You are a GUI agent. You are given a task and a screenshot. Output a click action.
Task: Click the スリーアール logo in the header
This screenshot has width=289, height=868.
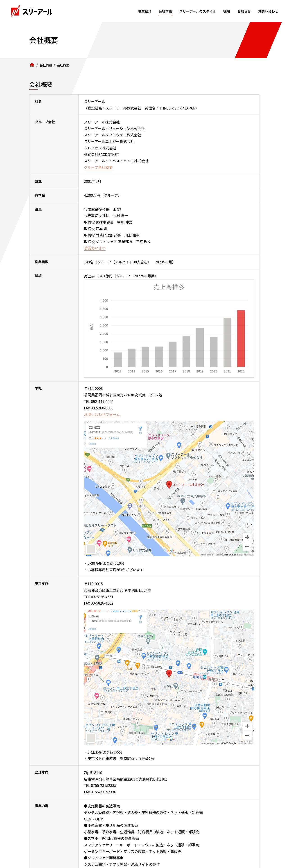pyautogui.click(x=32, y=11)
